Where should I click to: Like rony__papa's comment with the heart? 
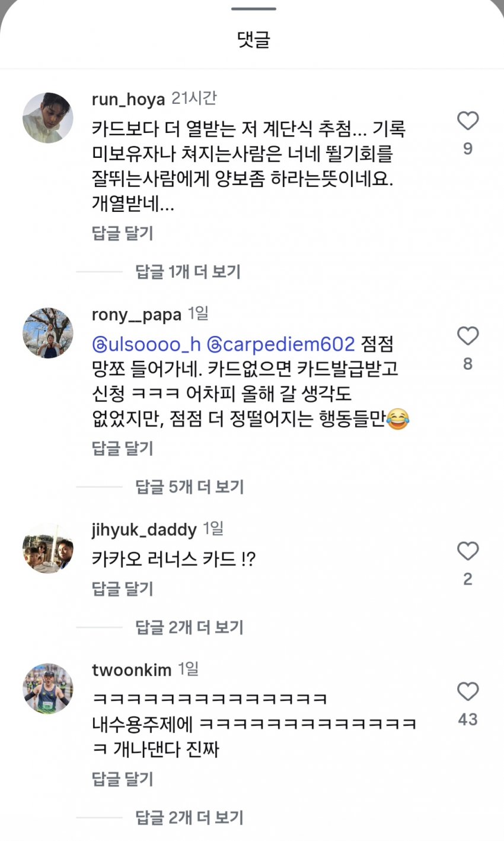(x=468, y=337)
